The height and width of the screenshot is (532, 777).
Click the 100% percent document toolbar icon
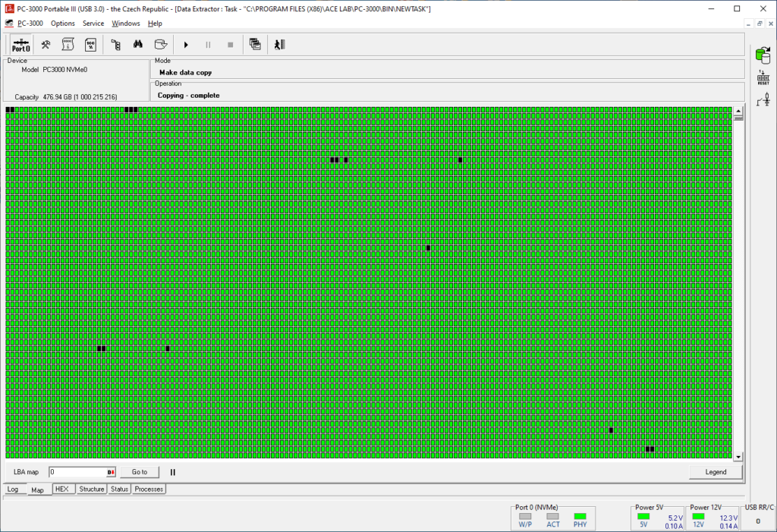90,45
